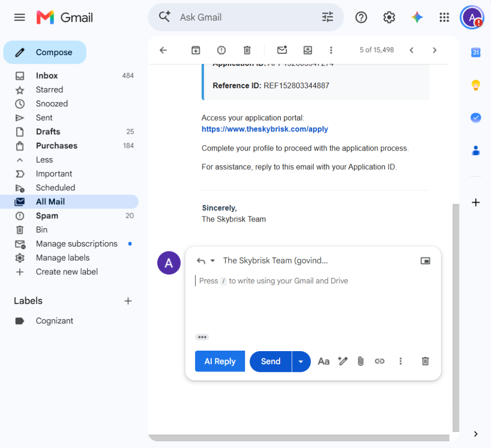This screenshot has height=448, width=491.
Task: Open the Purchases category
Action: (69, 146)
